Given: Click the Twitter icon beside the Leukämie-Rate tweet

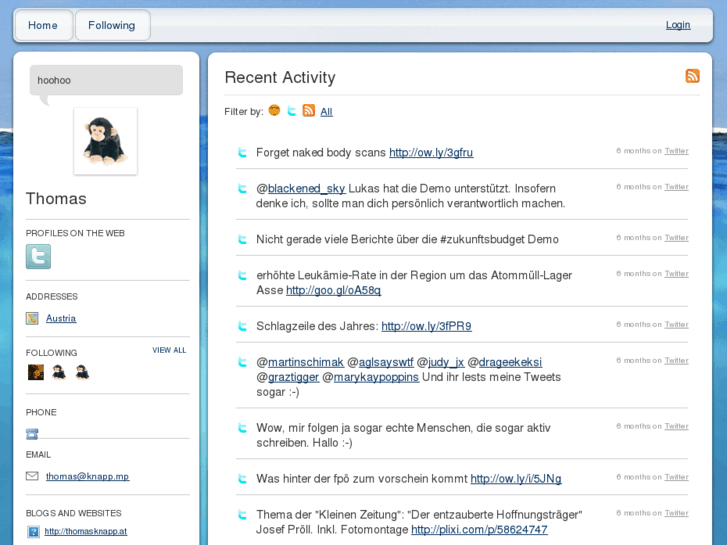Looking at the screenshot, I should 242,275.
